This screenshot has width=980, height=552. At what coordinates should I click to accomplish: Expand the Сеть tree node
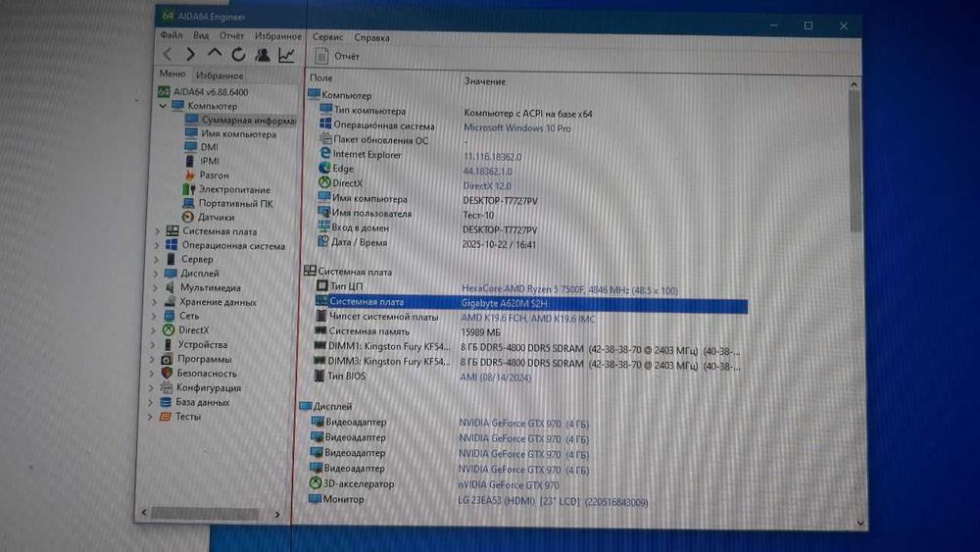coord(154,317)
